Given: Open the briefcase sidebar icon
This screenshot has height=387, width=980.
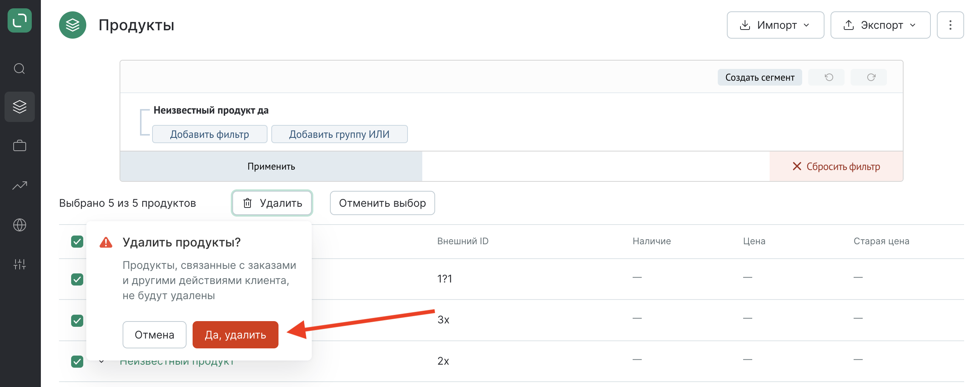Looking at the screenshot, I should 19,146.
